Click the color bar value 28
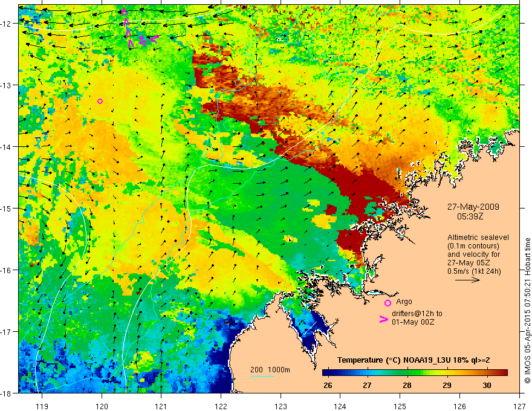The height and width of the screenshot is (411, 532). [x=407, y=386]
